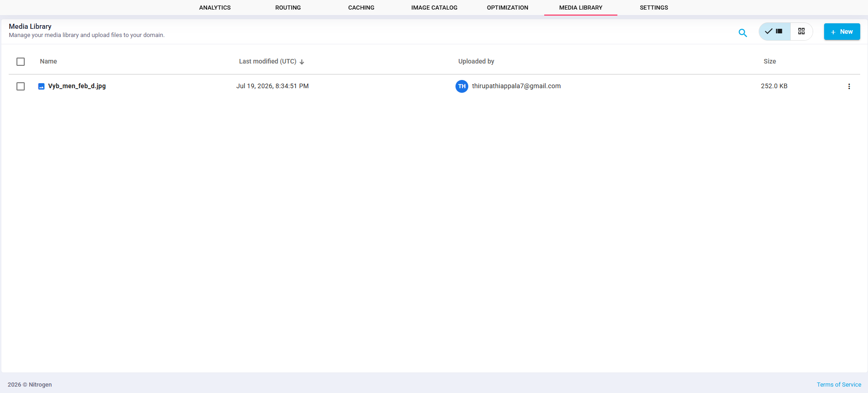Open the Settings tab
The width and height of the screenshot is (868, 393).
(x=654, y=8)
